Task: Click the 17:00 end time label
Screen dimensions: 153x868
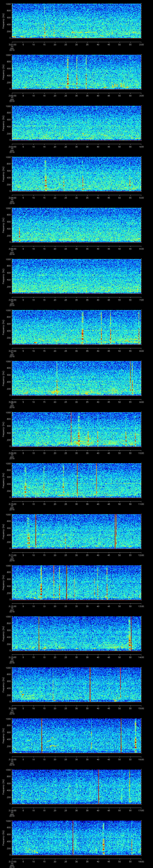Action: pyautogui.click(x=141, y=811)
